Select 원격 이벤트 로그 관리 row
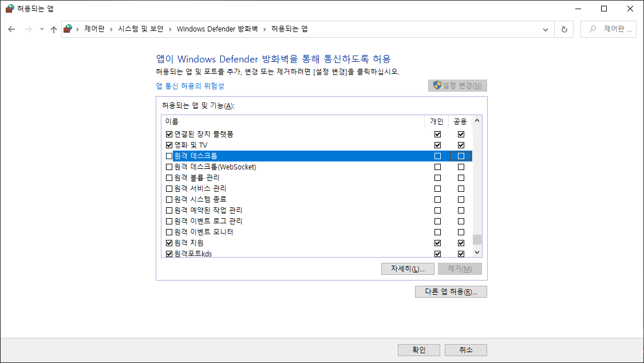The image size is (644, 363). pyautogui.click(x=317, y=221)
